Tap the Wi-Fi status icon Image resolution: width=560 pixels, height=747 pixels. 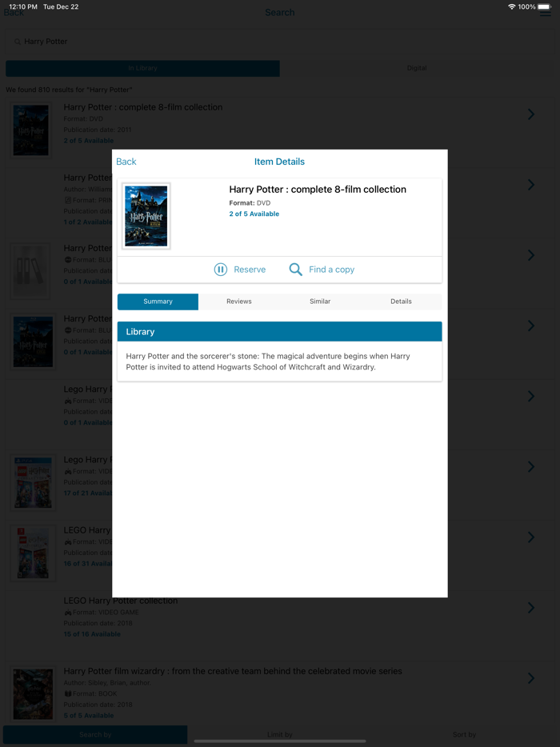pos(512,6)
